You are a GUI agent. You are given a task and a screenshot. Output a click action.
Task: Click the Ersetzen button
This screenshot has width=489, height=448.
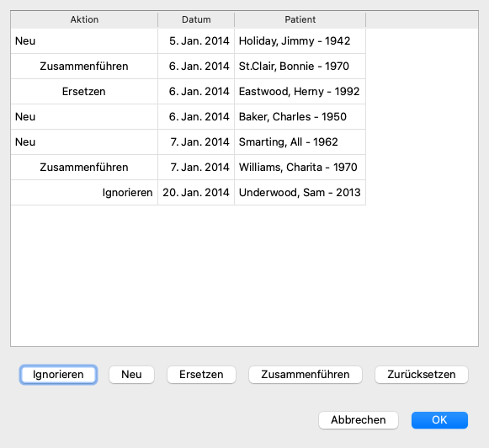[x=201, y=375]
